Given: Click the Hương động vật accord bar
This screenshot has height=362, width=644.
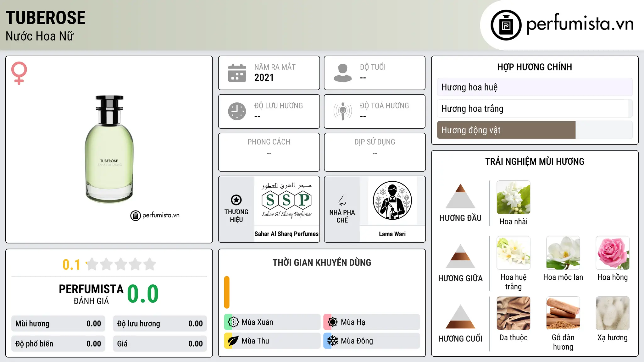Looking at the screenshot, I should pos(535,130).
